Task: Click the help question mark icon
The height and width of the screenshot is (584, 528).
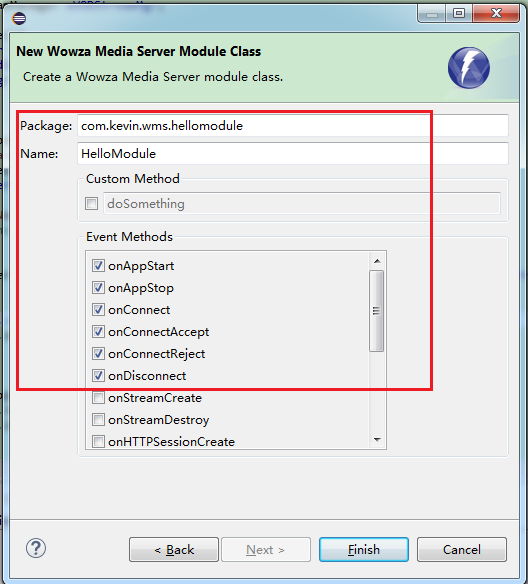Action: 36,548
